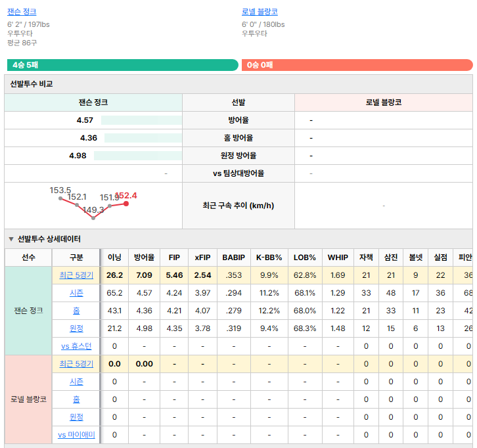477x448 pixels.
Task: Open 로넬 블랑코 시즌 stats link
Action: pyautogui.click(x=76, y=382)
